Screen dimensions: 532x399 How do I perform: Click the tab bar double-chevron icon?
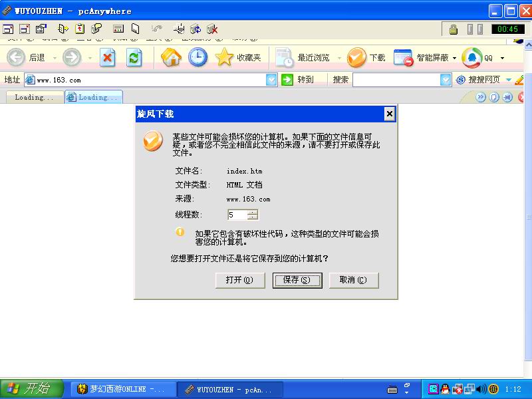pos(481,97)
